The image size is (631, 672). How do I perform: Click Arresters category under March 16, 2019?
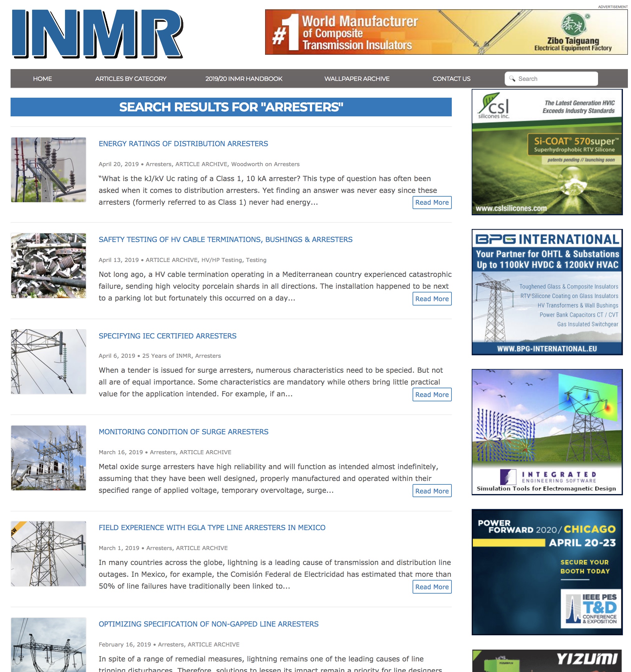click(x=162, y=452)
